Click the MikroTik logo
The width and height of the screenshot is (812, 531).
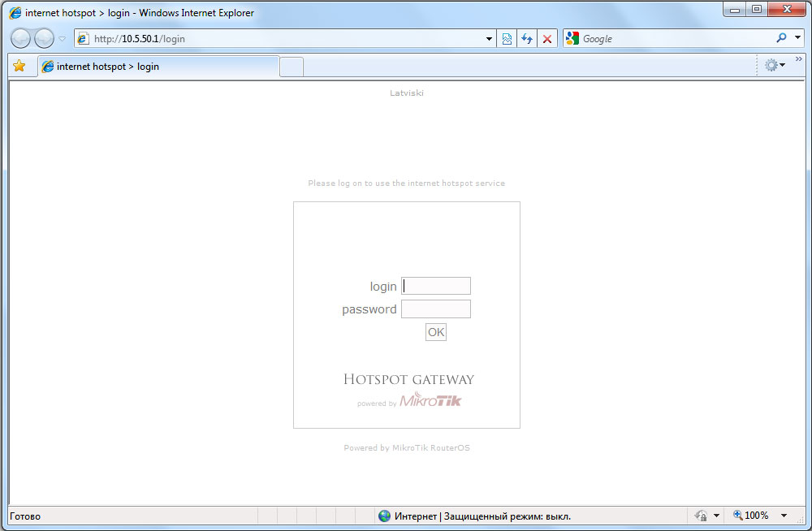430,400
